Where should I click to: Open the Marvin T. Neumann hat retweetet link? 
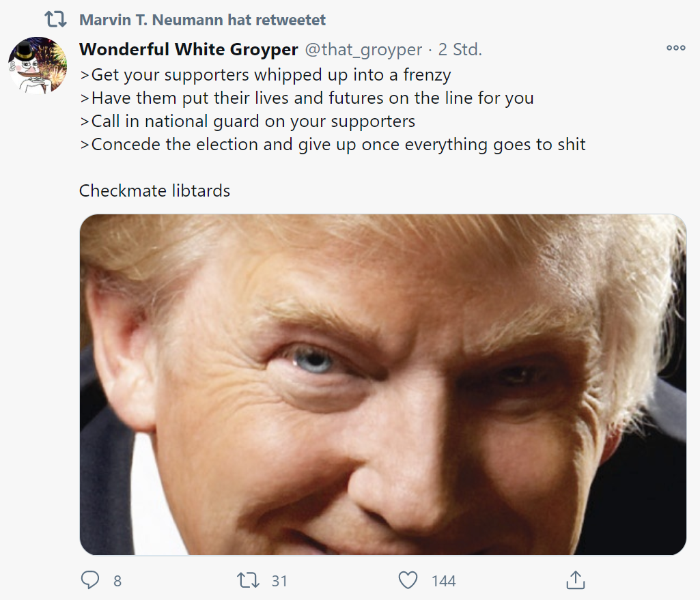pos(202,20)
